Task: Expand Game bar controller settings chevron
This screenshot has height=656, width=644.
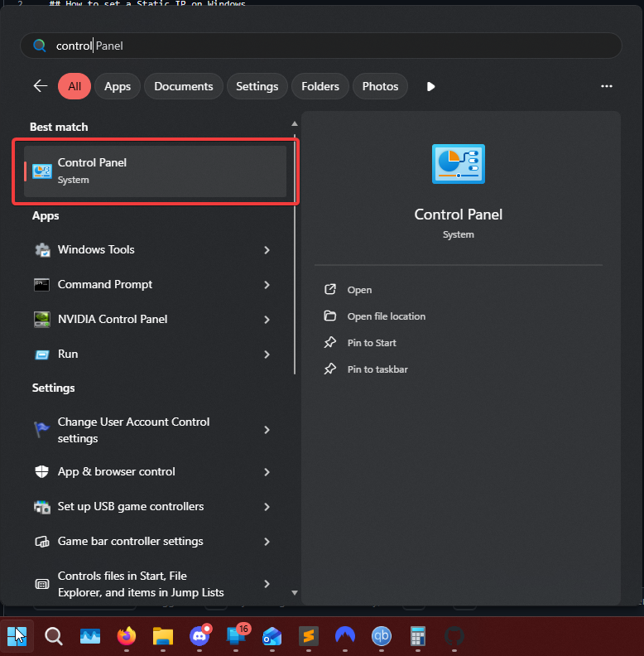Action: (267, 542)
